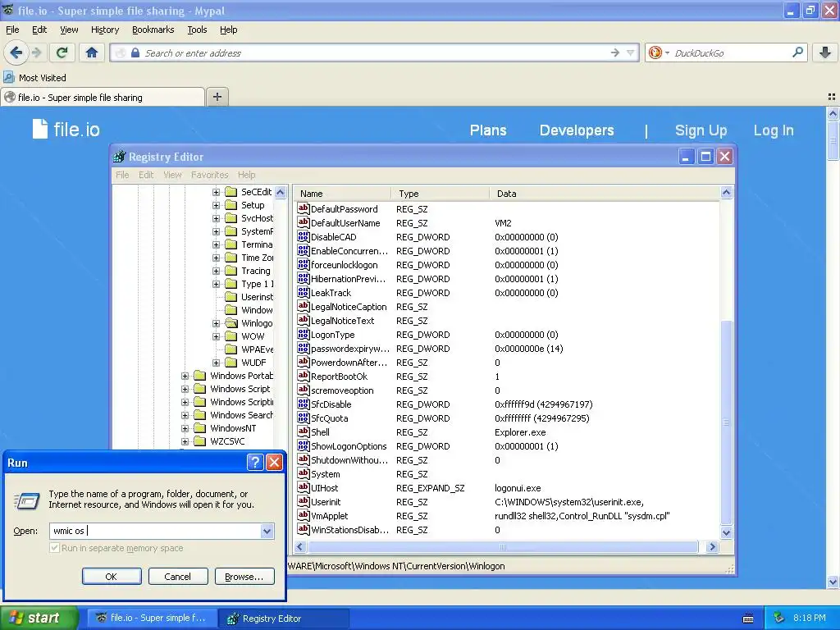
Task: Open the Sign Up link on file.io
Action: coord(701,130)
